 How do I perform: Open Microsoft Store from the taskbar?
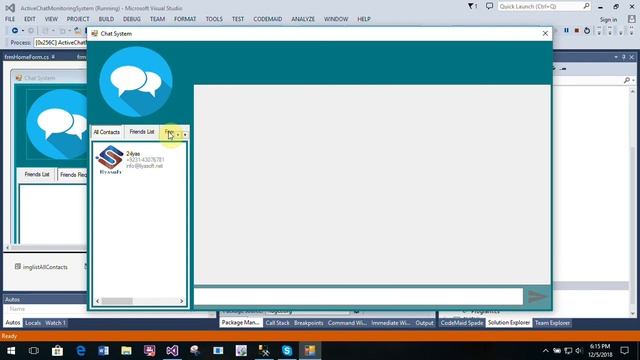coord(57,351)
